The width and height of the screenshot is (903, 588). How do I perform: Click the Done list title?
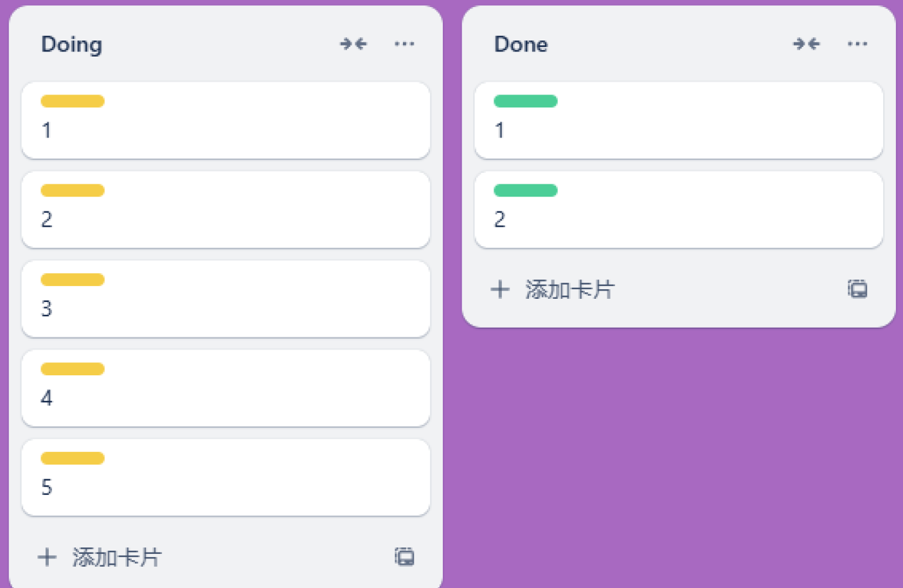pyautogui.click(x=521, y=44)
